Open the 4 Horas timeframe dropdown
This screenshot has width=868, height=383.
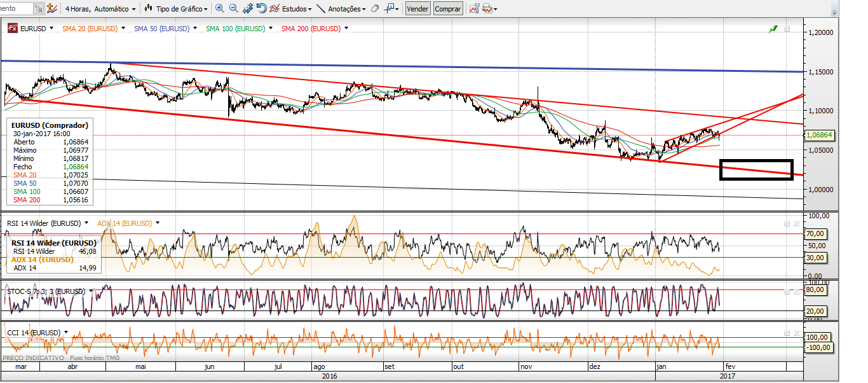100,9
